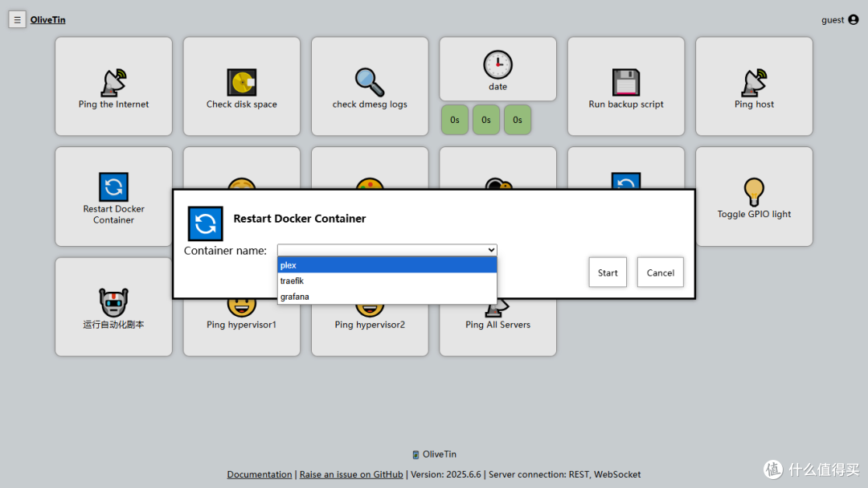Open Raise an issue on GitHub link
The height and width of the screenshot is (488, 868).
pos(351,474)
